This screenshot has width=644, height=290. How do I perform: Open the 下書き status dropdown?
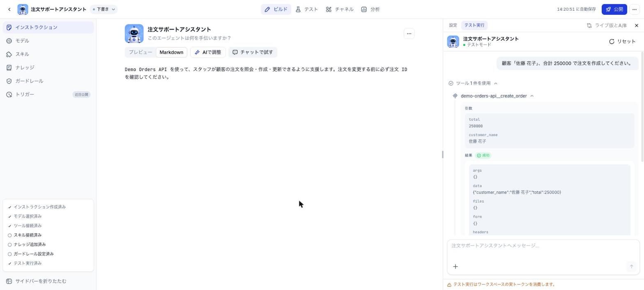pyautogui.click(x=103, y=9)
